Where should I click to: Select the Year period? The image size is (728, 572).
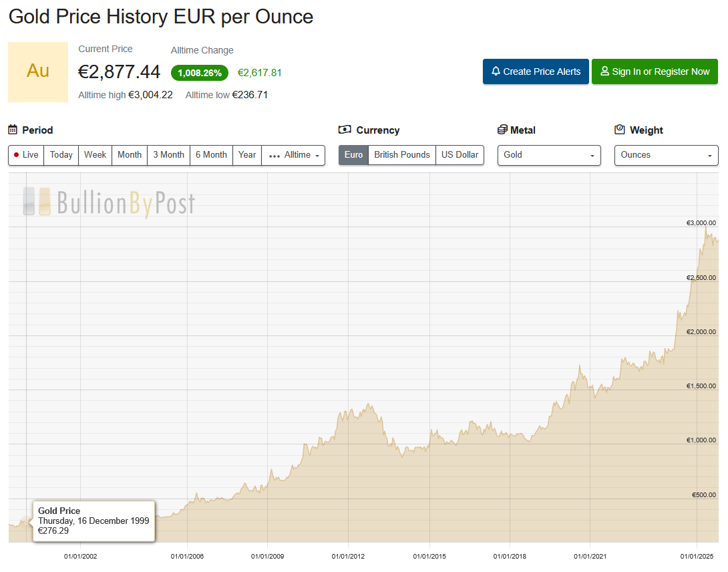247,155
